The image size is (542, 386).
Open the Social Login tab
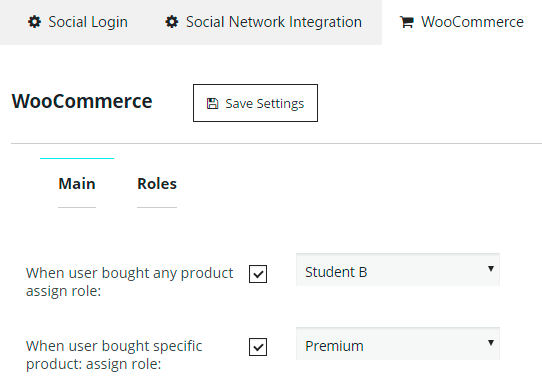pyautogui.click(x=78, y=22)
